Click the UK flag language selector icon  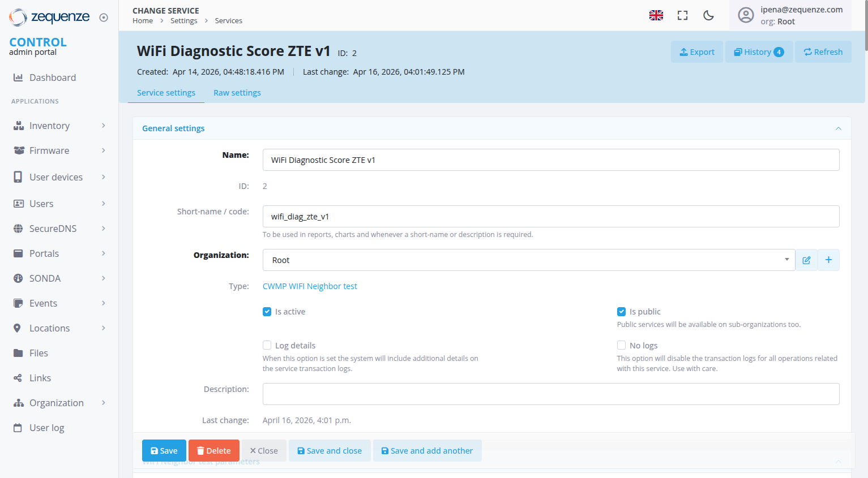point(656,15)
